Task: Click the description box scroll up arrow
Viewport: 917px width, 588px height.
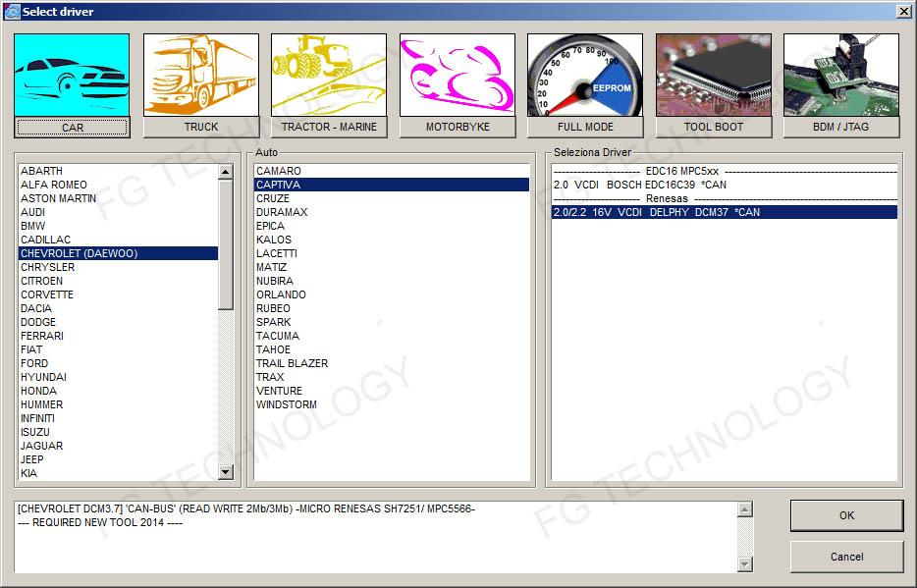Action: 744,509
